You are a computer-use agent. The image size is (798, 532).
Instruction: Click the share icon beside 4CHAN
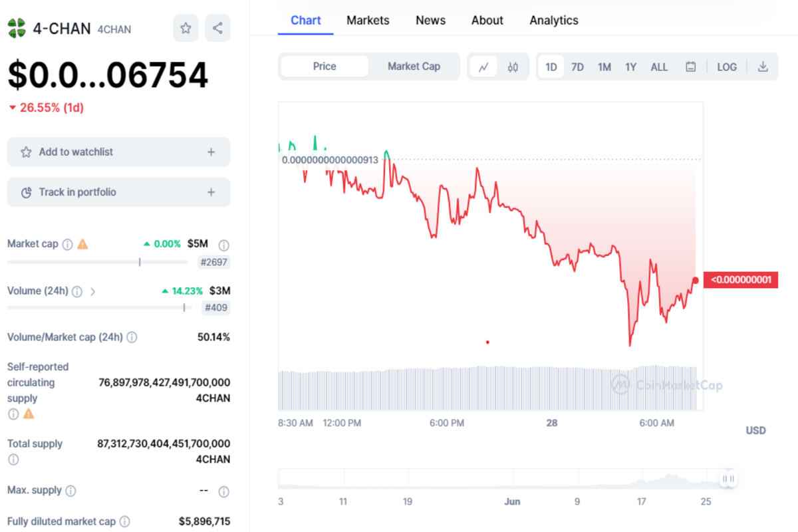coord(217,28)
